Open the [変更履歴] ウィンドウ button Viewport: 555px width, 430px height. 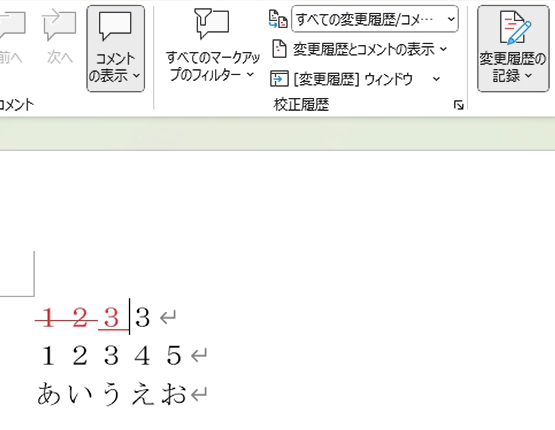tap(353, 79)
